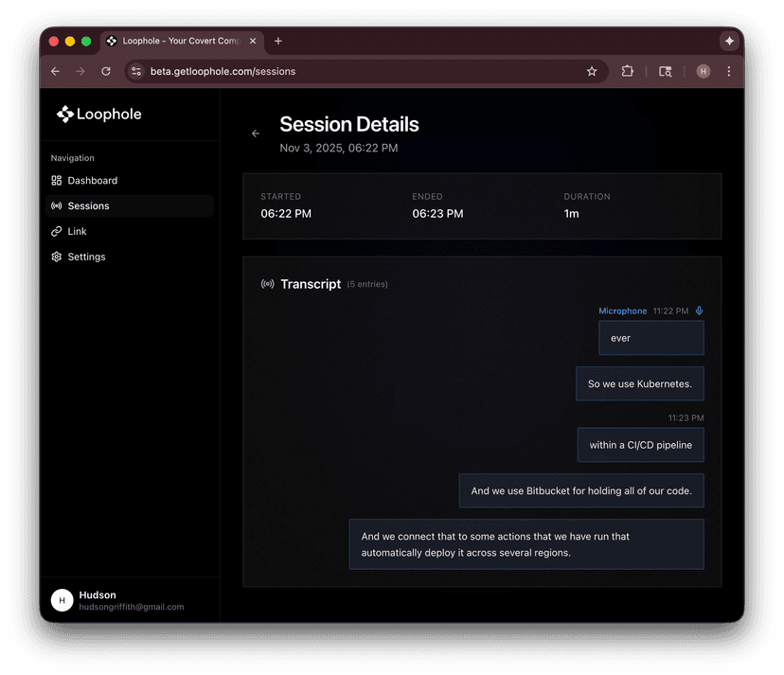The image size is (784, 675).
Task: Click the reload page button
Action: (106, 71)
